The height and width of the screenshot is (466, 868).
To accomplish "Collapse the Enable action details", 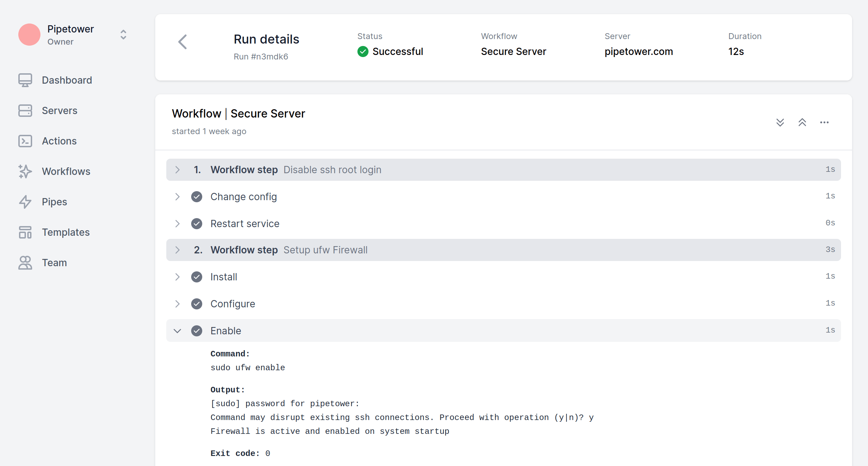I will tap(177, 330).
